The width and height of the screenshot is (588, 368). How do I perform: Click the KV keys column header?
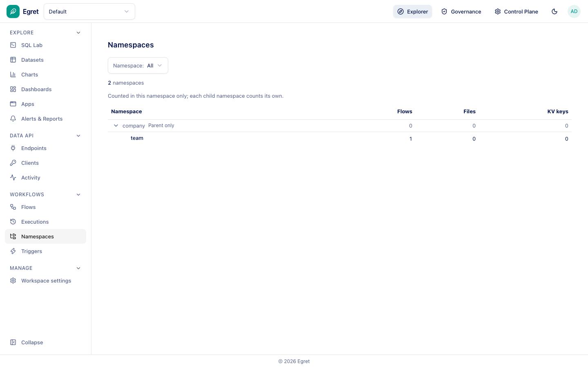coord(558,112)
